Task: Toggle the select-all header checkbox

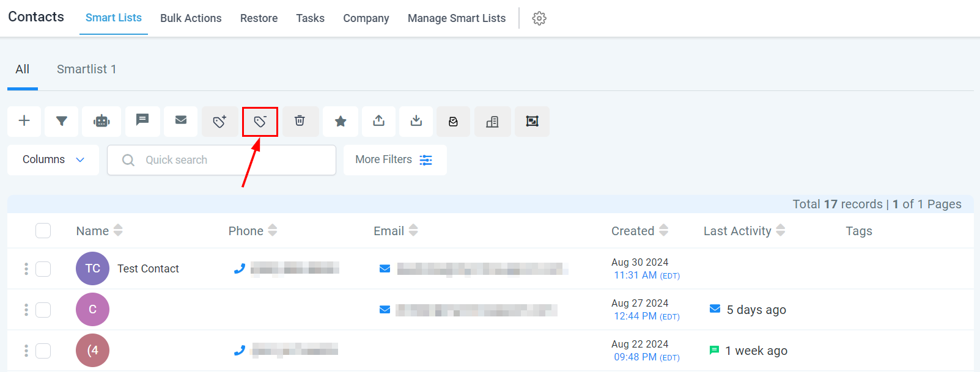Action: click(x=43, y=230)
